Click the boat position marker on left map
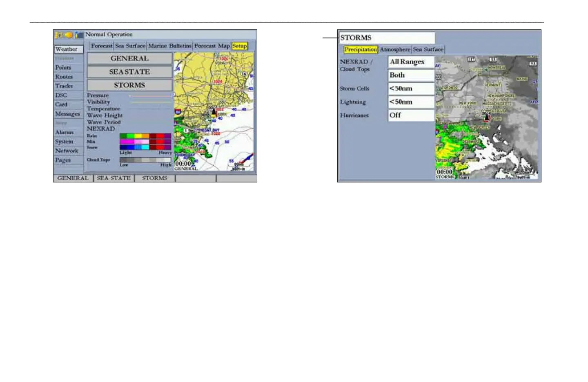Screen dimensions: 588x382 point(214,111)
